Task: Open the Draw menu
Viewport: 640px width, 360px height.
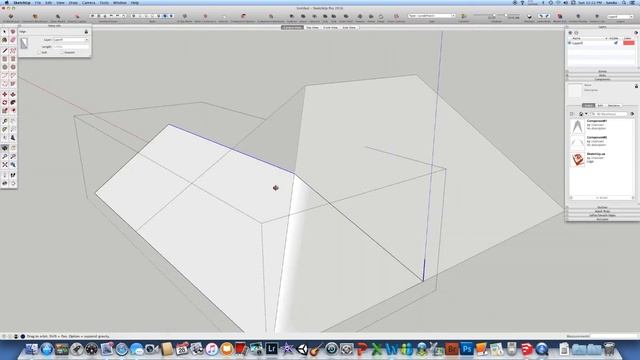Action: [73, 2]
